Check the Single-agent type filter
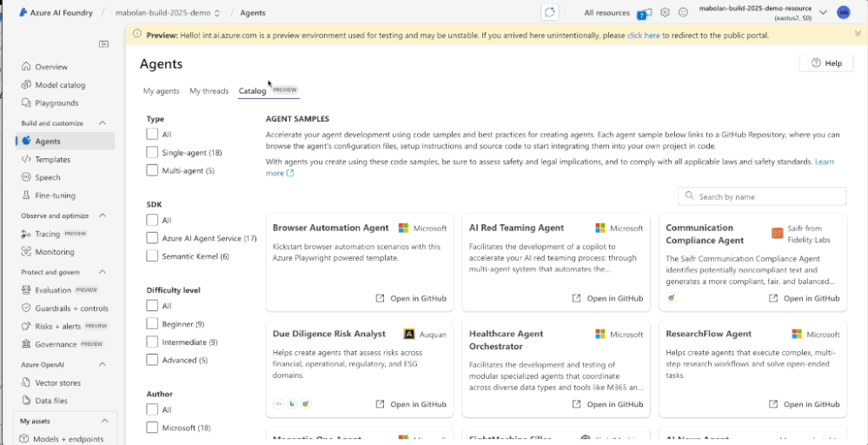Viewport: 868px width, 445px height. [x=153, y=152]
